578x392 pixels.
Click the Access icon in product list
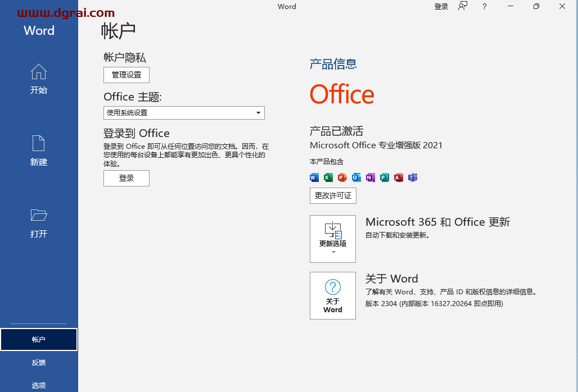398,177
